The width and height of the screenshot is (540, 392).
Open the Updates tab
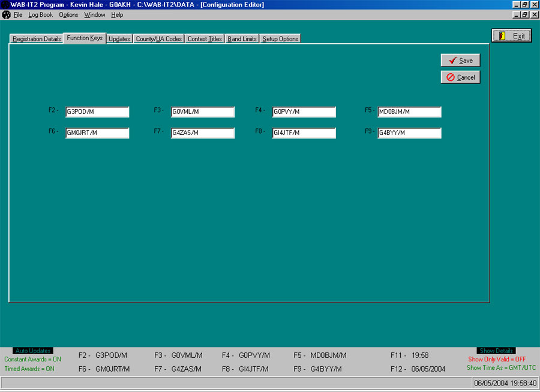tap(119, 38)
